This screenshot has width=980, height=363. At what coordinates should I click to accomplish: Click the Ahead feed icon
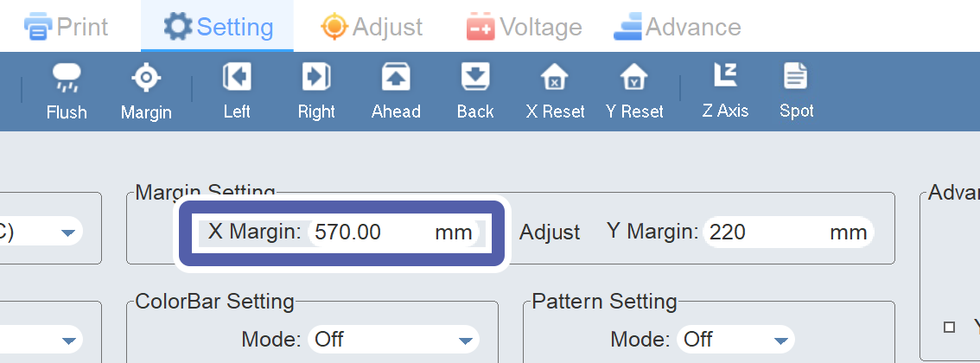(x=396, y=78)
